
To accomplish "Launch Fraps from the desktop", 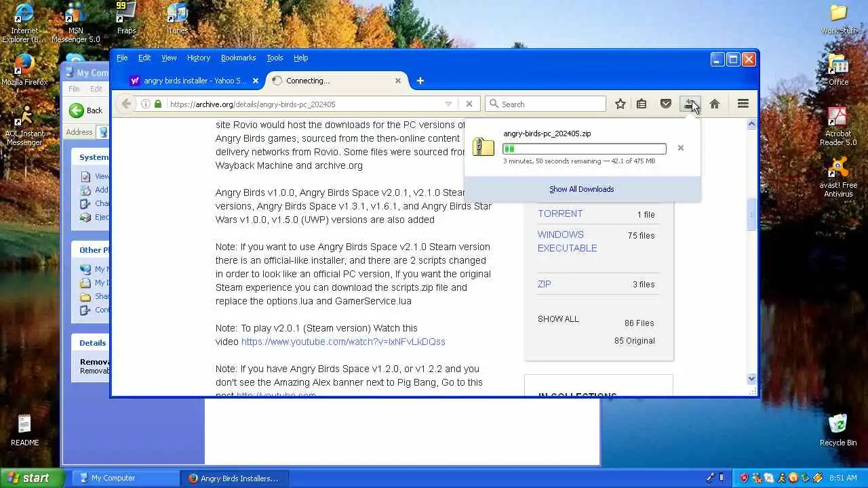I will (x=126, y=18).
